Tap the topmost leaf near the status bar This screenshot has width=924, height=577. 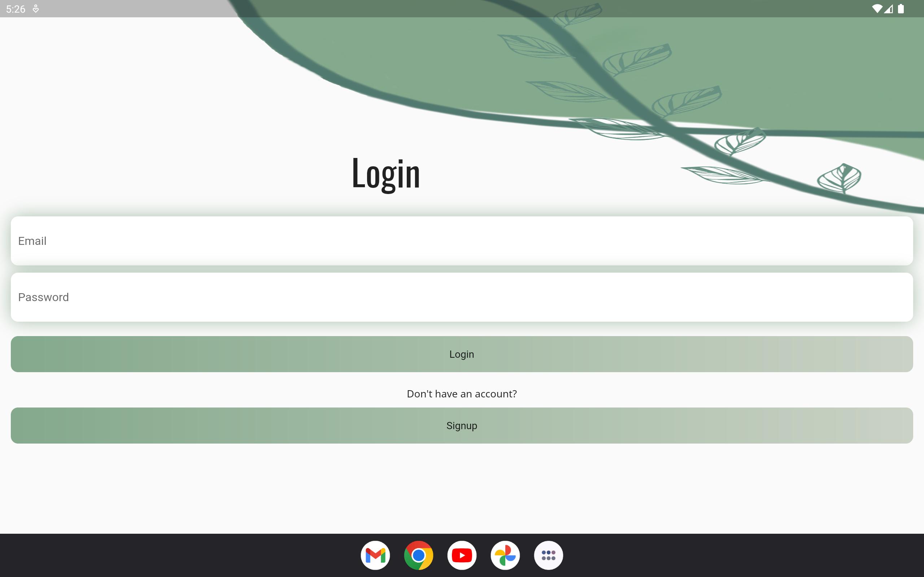coord(578,14)
